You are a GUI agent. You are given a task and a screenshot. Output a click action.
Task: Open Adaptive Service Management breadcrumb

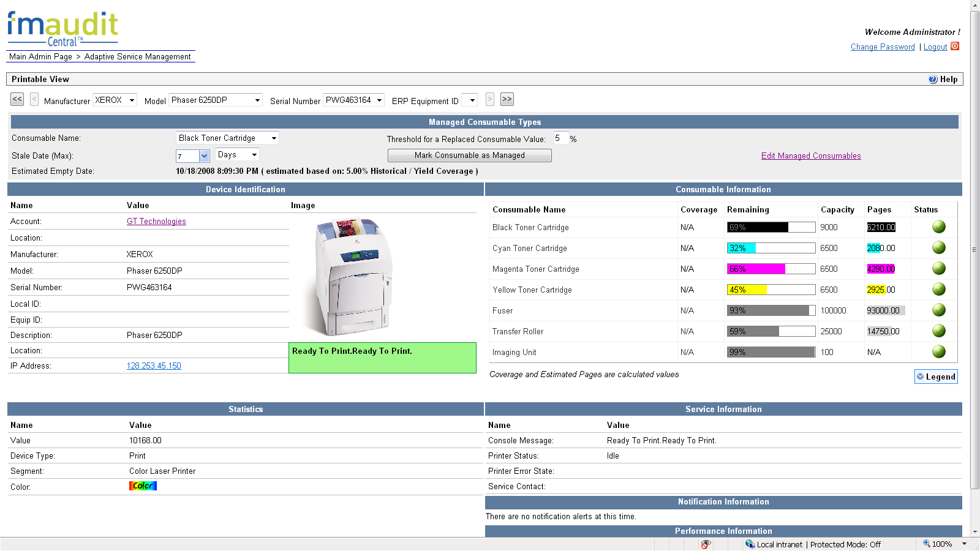(137, 57)
